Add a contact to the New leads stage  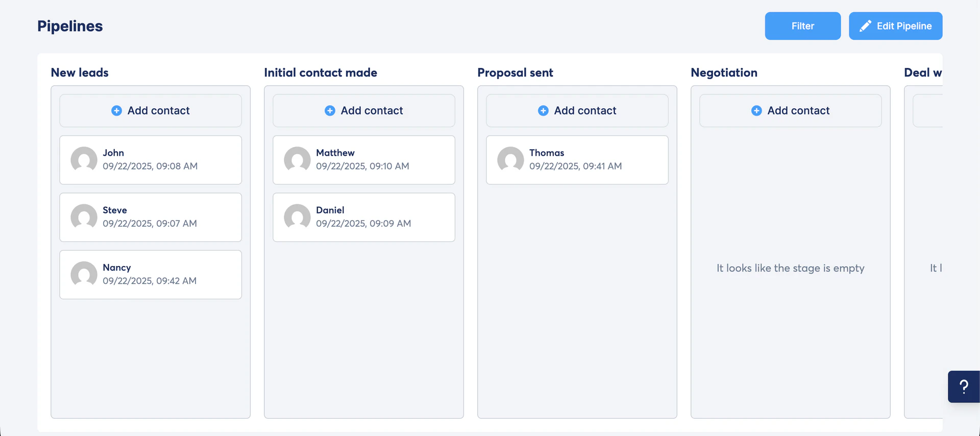coord(150,110)
